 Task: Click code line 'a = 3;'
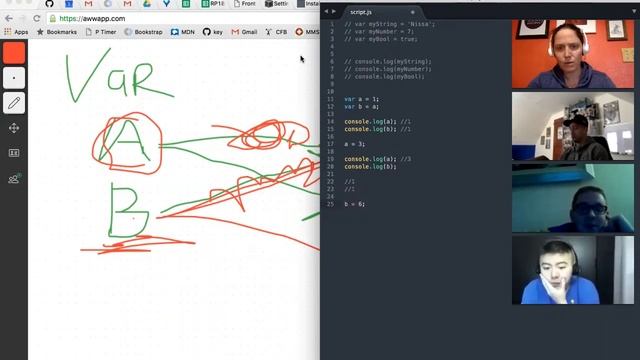(354, 144)
